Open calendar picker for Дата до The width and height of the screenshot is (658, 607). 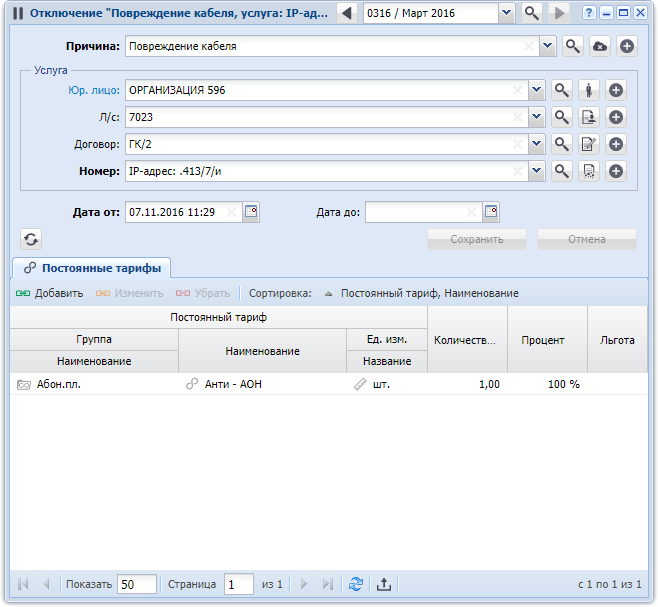[x=491, y=212]
